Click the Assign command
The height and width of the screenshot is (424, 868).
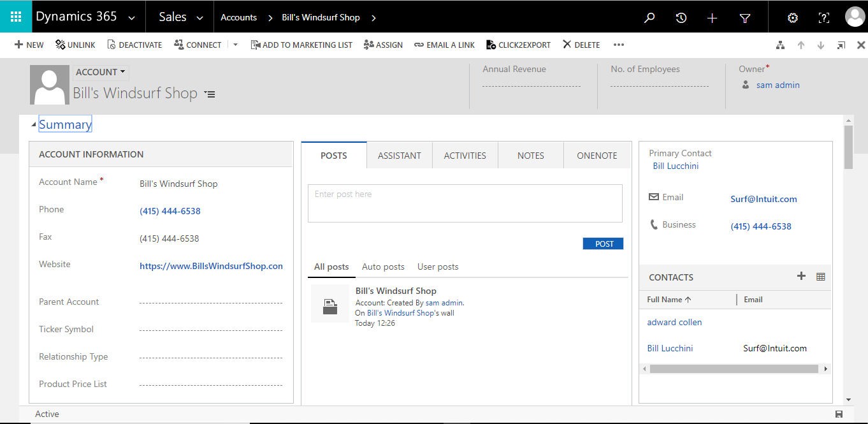[x=383, y=45]
